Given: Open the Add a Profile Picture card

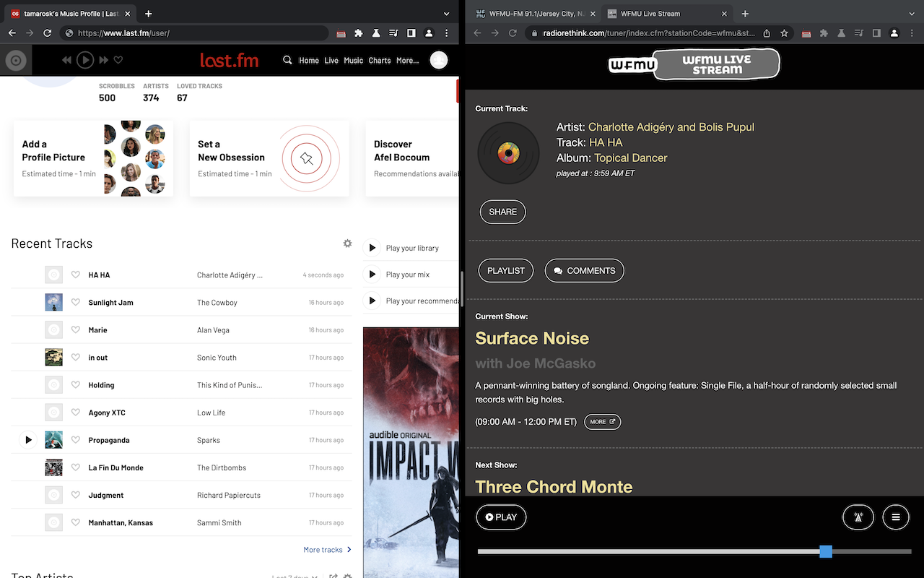Looking at the screenshot, I should 93,159.
